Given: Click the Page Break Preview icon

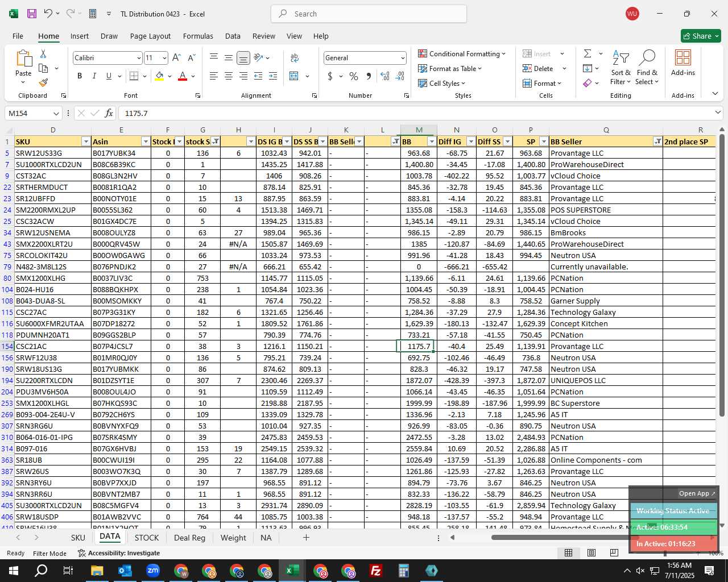Looking at the screenshot, I should pos(614,552).
